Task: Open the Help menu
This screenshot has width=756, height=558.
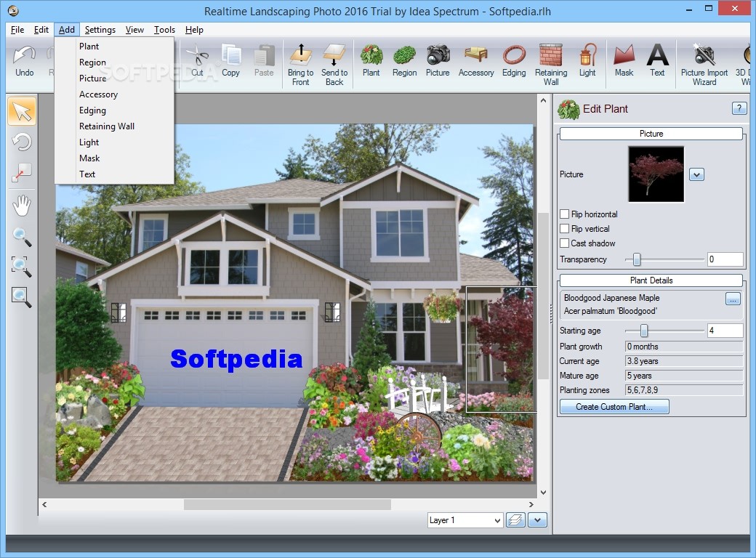Action: (194, 29)
